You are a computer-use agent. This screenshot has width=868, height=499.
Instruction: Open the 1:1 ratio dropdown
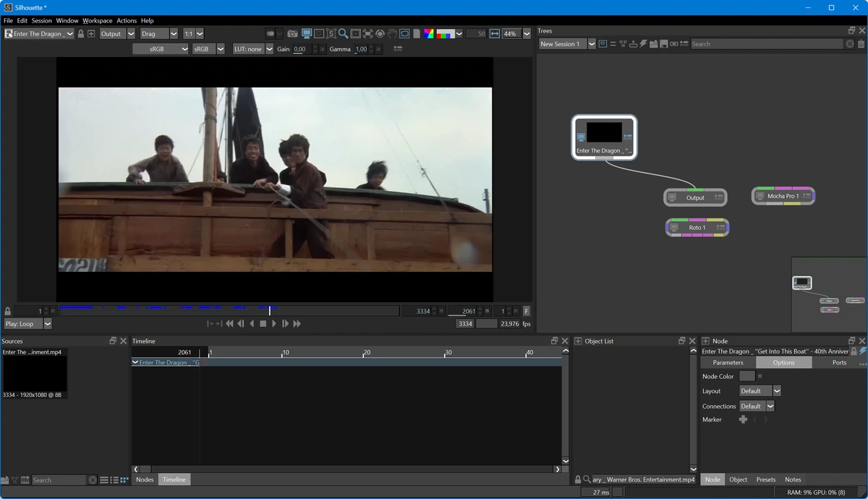193,33
